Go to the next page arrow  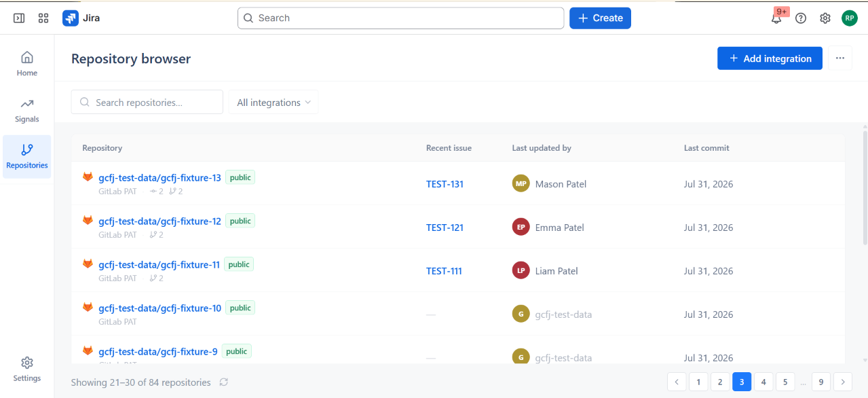(x=843, y=382)
